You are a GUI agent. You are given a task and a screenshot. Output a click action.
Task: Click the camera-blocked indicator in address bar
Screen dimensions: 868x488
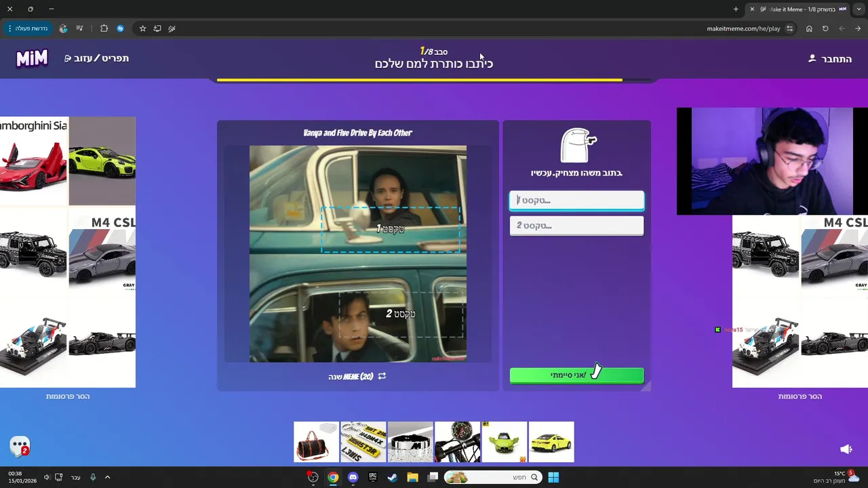coord(172,28)
